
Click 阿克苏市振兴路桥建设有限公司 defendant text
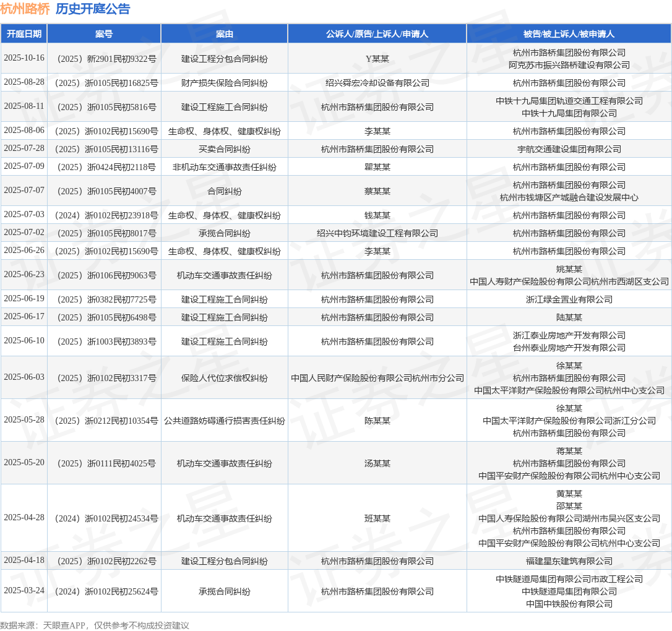click(x=569, y=65)
